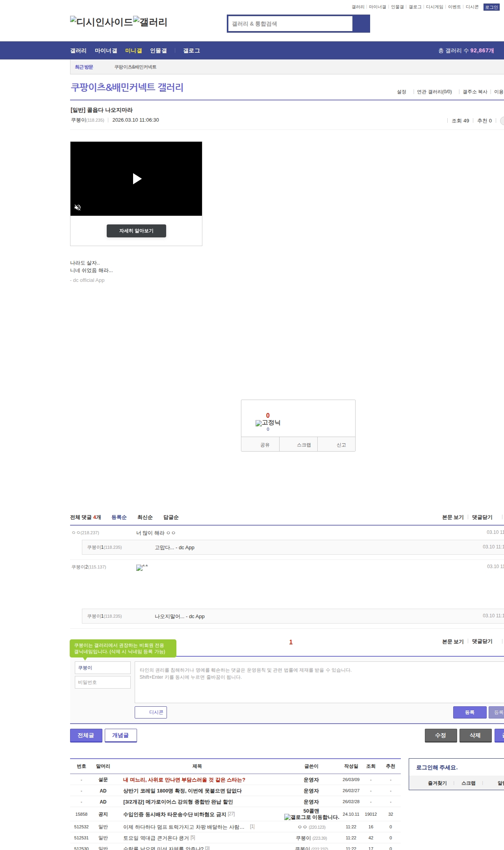Click the 스크랩 button under the post
The width and height of the screenshot is (504, 850).
tap(298, 444)
